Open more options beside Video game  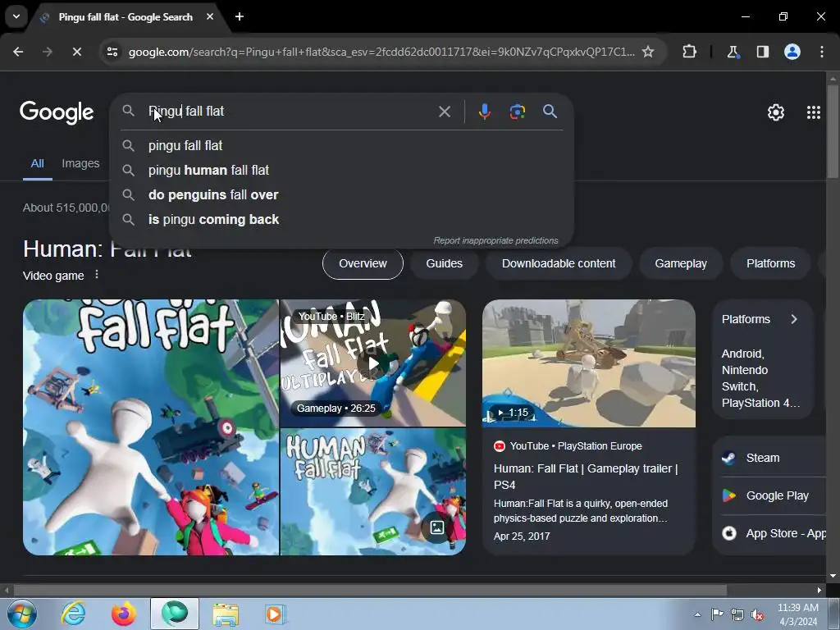[97, 275]
